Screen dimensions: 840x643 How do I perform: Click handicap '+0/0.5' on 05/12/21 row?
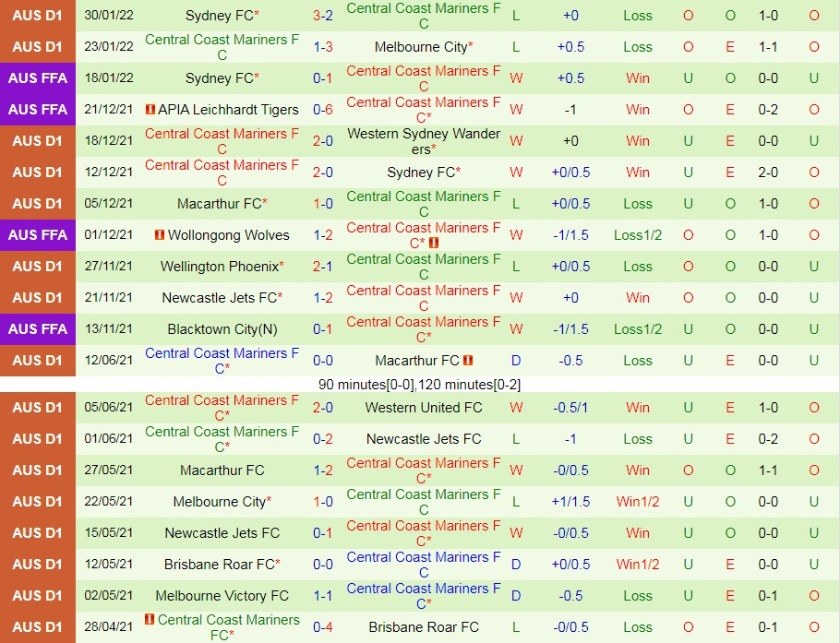[x=570, y=204]
